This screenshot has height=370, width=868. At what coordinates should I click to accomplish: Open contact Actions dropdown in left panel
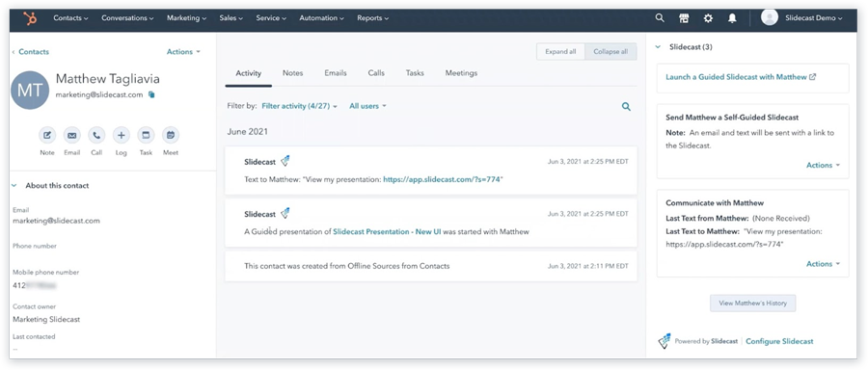[x=183, y=51]
